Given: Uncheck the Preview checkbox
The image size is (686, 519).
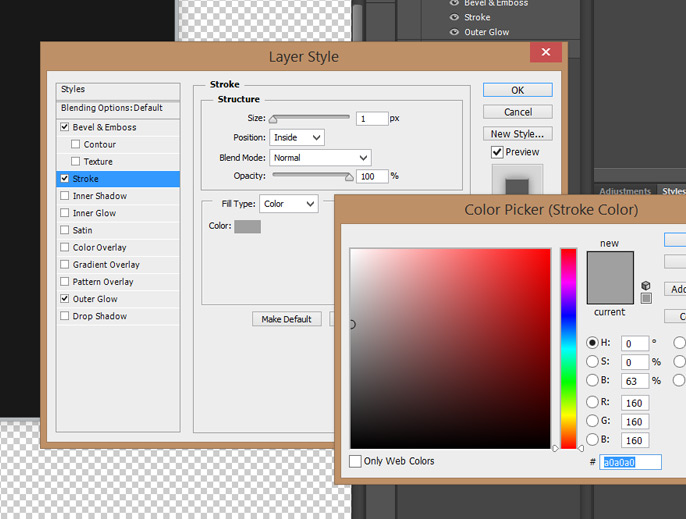Looking at the screenshot, I should point(497,152).
